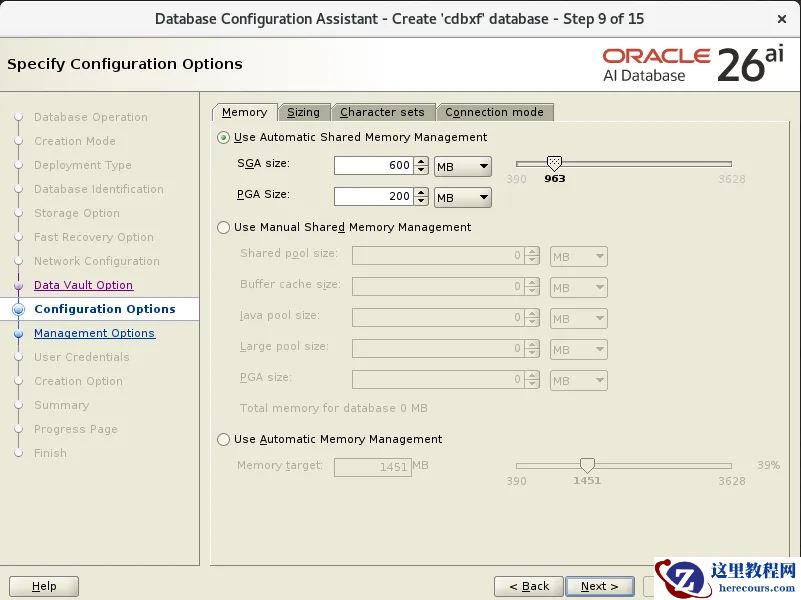Open the PGA Size unit dropdown
This screenshot has height=600, width=801.
tap(463, 198)
